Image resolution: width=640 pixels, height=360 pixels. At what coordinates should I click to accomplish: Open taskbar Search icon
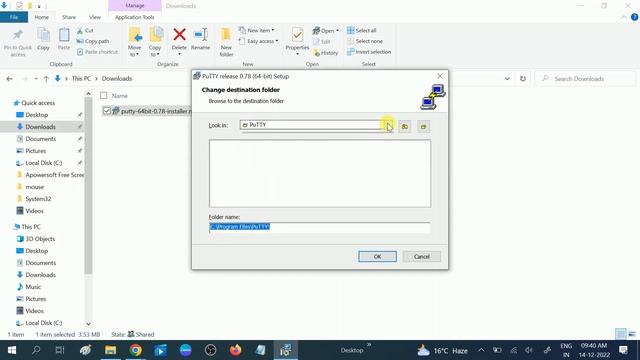pyautogui.click(x=36, y=350)
